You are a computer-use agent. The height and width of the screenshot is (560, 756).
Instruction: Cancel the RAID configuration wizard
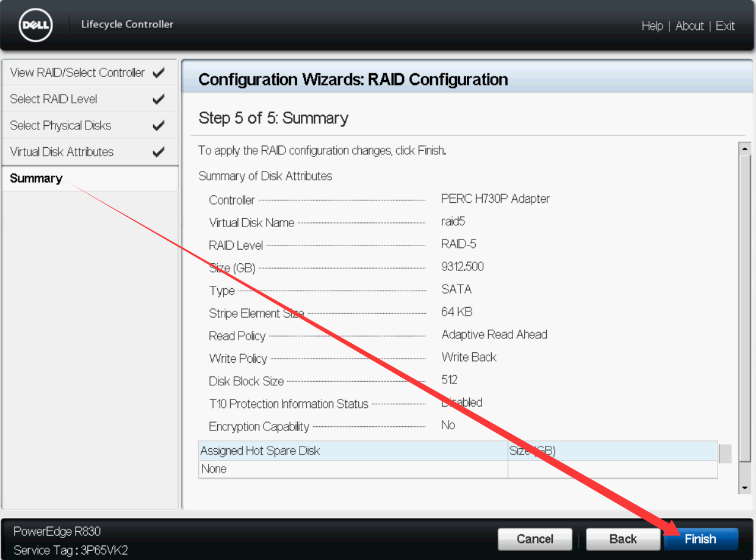pos(535,539)
